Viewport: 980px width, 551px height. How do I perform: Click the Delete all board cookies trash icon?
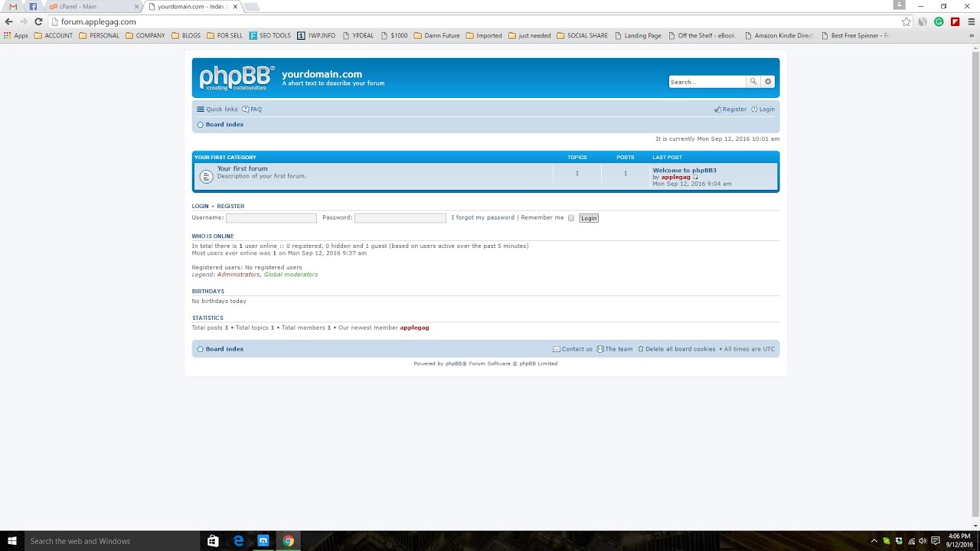pyautogui.click(x=640, y=349)
